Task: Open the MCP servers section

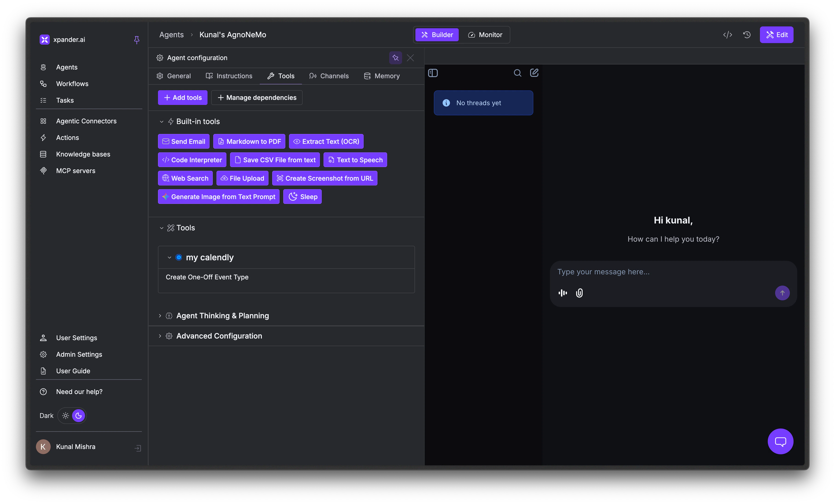Action: 75,171
